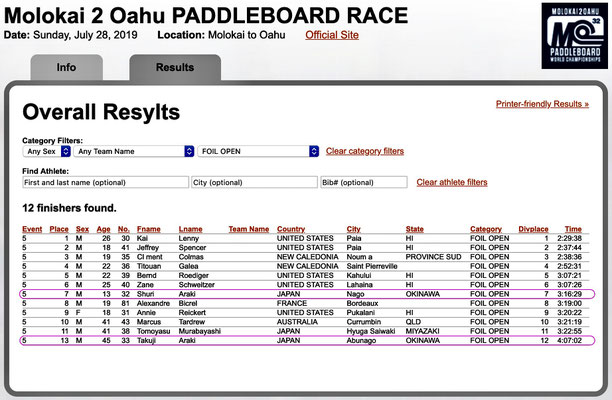The width and height of the screenshot is (612, 400).
Task: Click the state PROVINCE SUD
Action: [x=433, y=257]
